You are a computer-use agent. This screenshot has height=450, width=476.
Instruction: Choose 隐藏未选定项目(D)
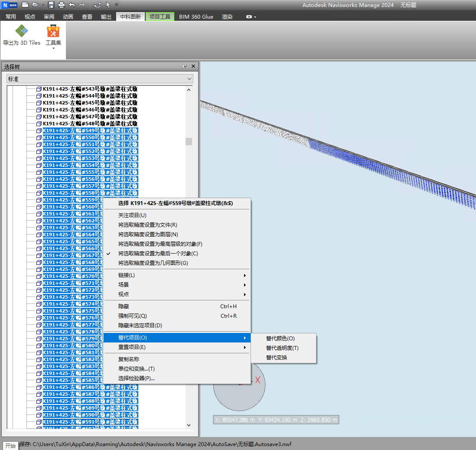[x=177, y=326]
